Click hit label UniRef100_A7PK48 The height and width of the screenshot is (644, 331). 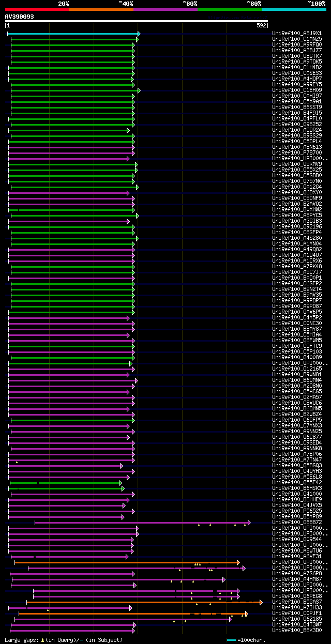click(x=297, y=267)
